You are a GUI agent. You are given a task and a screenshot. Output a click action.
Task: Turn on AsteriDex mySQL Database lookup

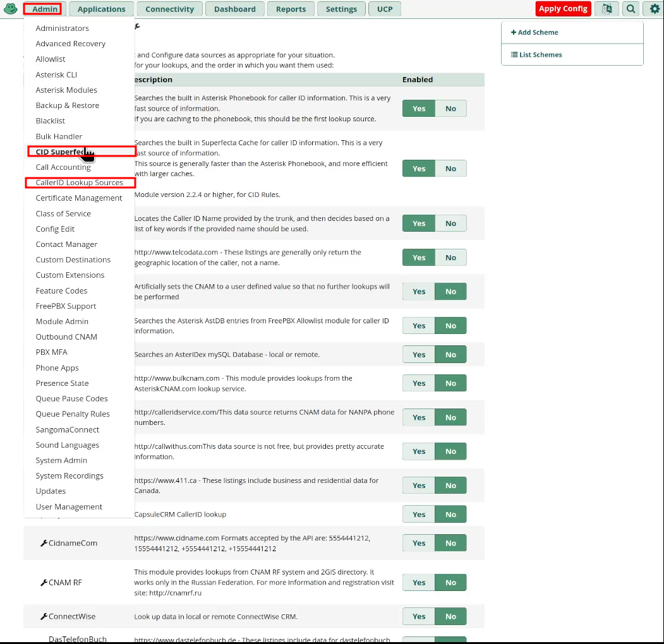click(x=418, y=355)
